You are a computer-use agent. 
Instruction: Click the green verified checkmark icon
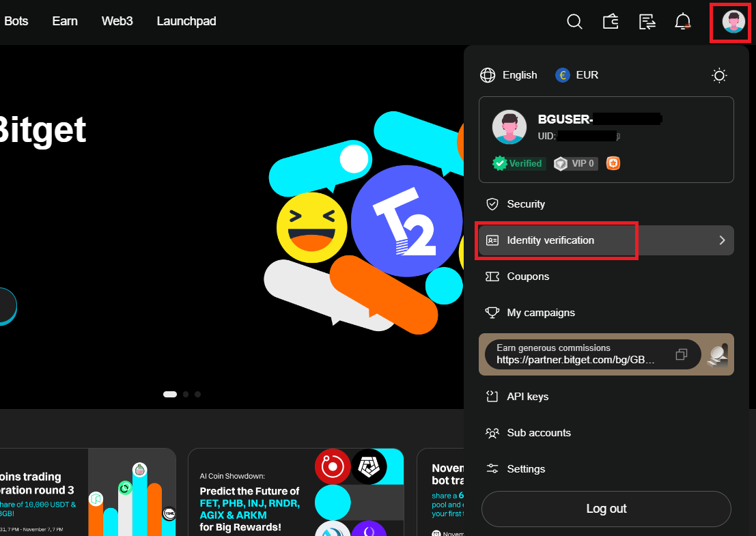500,163
